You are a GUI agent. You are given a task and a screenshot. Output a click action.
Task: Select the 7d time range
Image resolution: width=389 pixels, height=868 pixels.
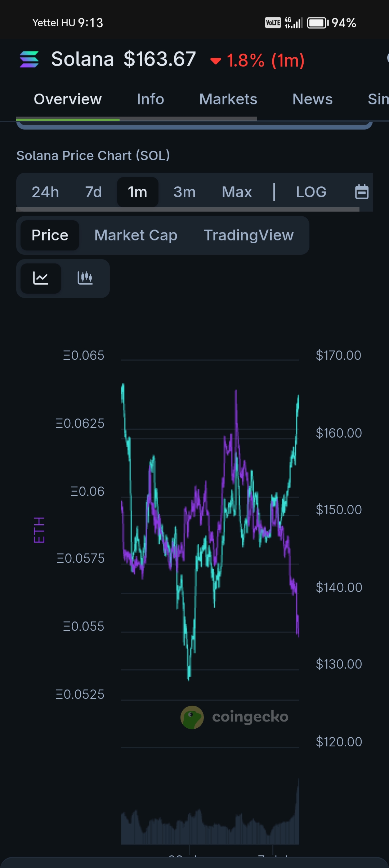pyautogui.click(x=94, y=192)
